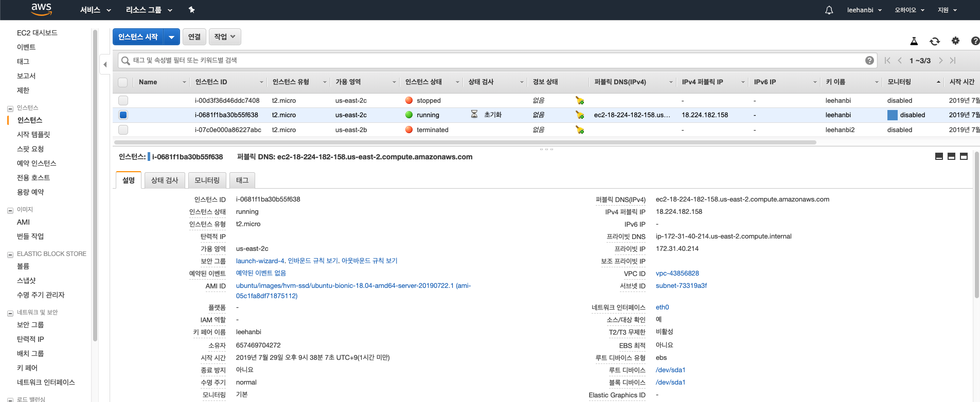Image resolution: width=980 pixels, height=402 pixels.
Task: Open search filter help icon
Action: [x=869, y=60]
